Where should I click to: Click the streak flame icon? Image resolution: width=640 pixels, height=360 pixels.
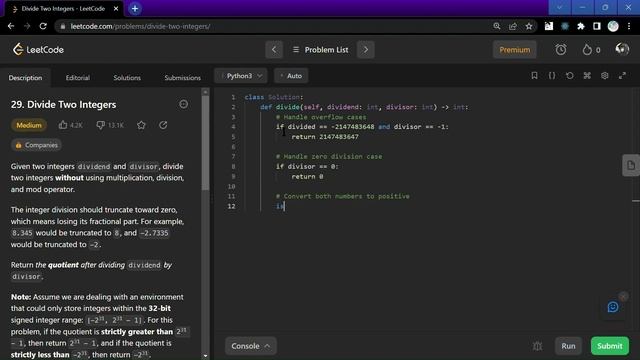[587, 50]
